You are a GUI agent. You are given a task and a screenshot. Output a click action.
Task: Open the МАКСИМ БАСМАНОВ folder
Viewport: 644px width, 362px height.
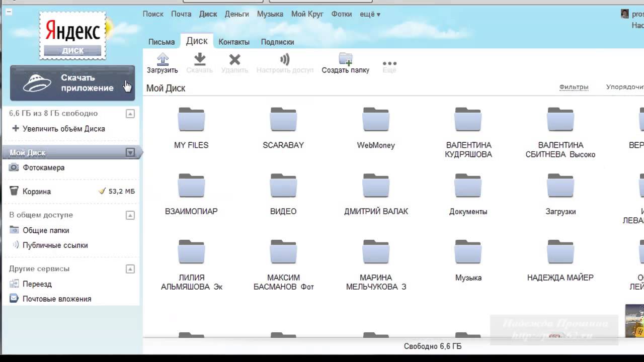[x=283, y=252]
